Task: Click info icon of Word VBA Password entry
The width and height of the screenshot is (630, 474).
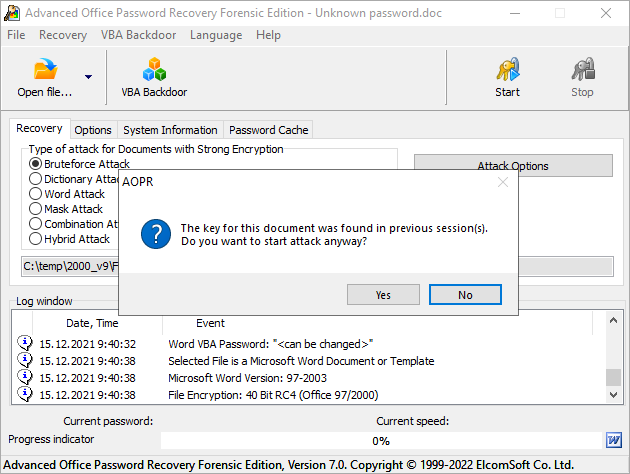Action: click(x=25, y=344)
